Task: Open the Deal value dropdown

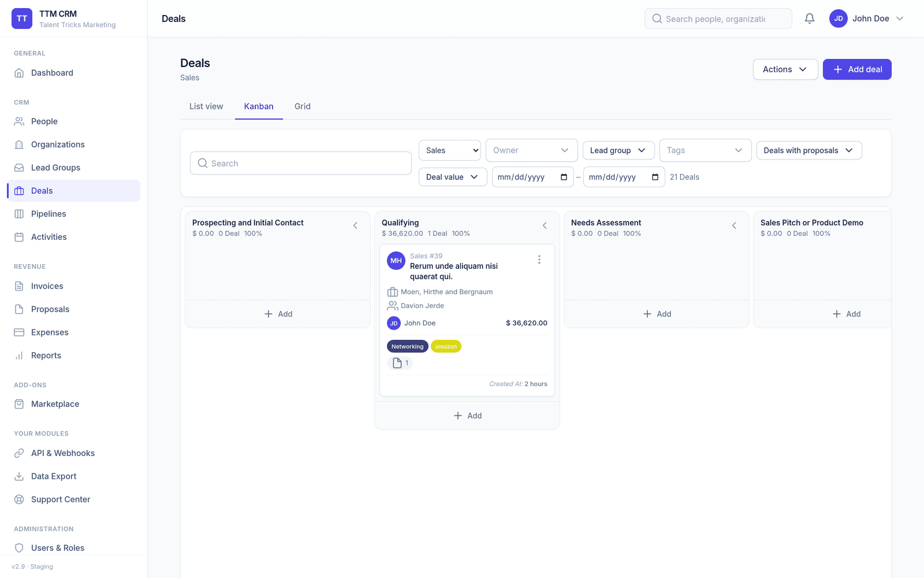Action: click(x=453, y=177)
